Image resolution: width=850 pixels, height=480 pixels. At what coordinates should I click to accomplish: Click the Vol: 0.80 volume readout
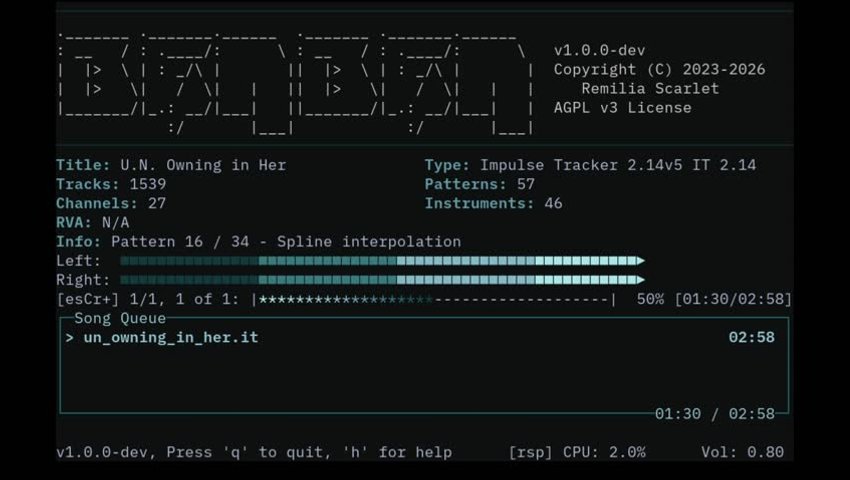coord(742,452)
